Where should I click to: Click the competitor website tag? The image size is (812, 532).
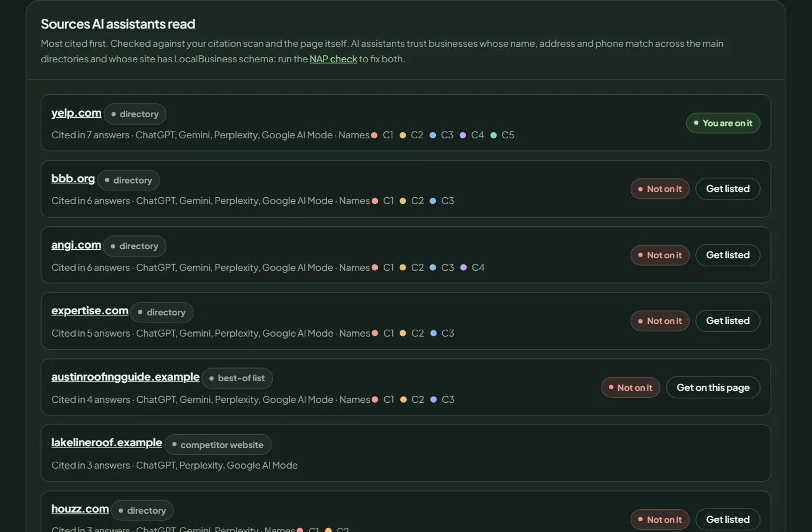[x=218, y=445]
